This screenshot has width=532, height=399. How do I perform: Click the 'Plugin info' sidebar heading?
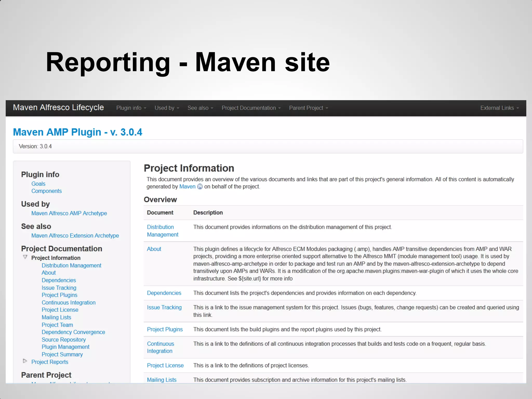[40, 174]
